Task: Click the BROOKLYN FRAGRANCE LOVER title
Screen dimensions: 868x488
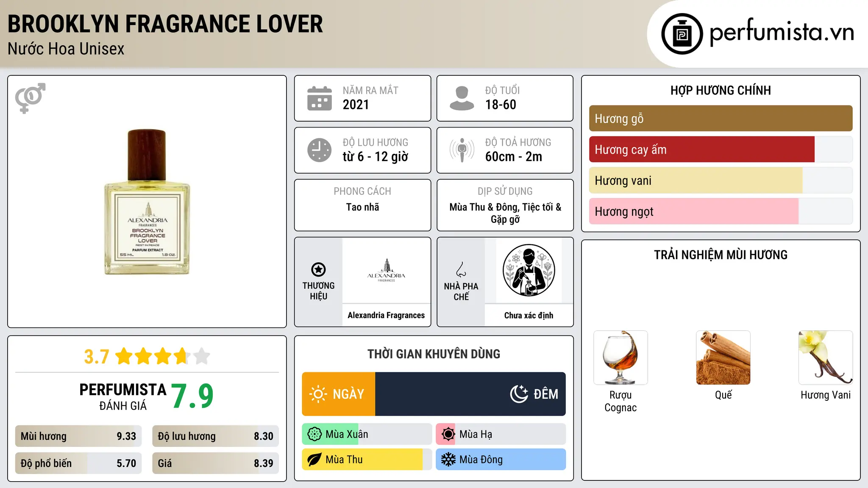Action: [165, 24]
